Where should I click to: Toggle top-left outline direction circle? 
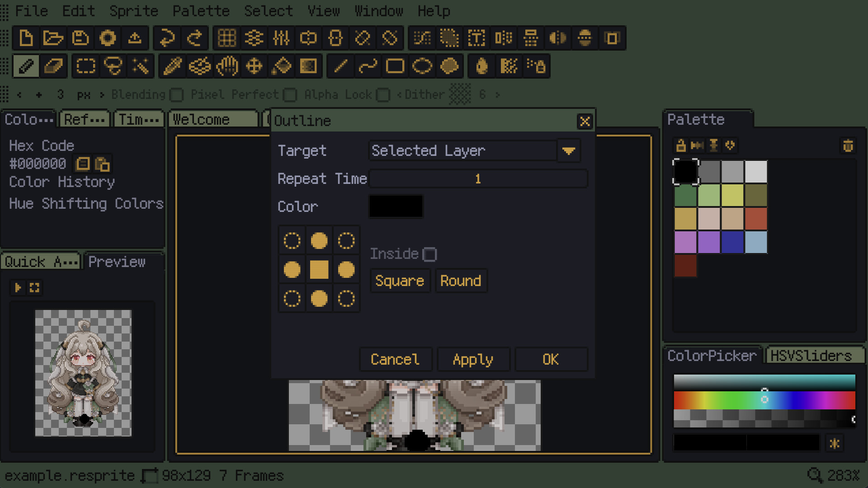[x=292, y=241]
